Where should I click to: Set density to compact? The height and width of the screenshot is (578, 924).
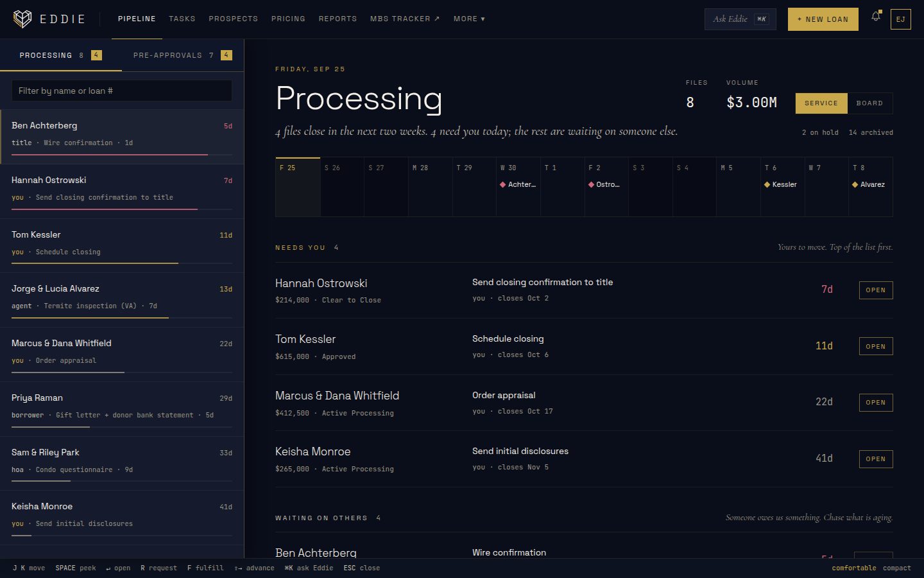(896, 568)
